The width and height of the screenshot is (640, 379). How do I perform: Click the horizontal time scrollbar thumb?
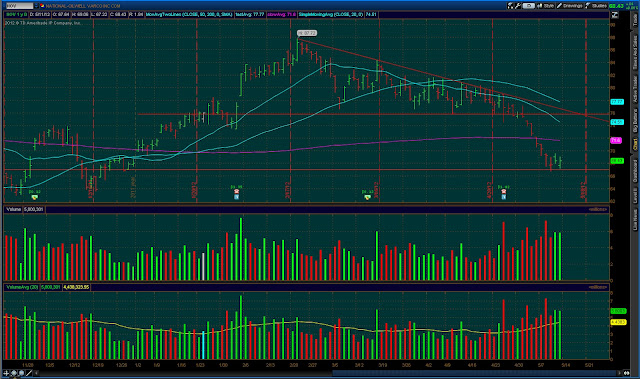coord(474,373)
